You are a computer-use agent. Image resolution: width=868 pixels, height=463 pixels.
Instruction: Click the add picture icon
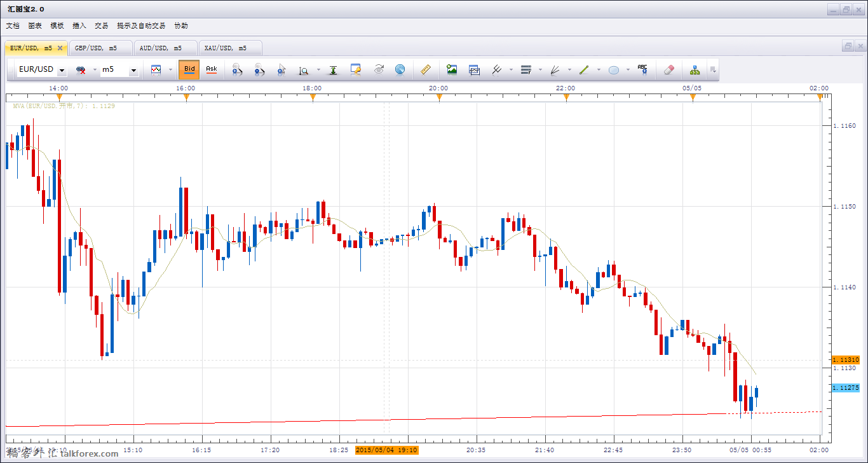pos(452,69)
